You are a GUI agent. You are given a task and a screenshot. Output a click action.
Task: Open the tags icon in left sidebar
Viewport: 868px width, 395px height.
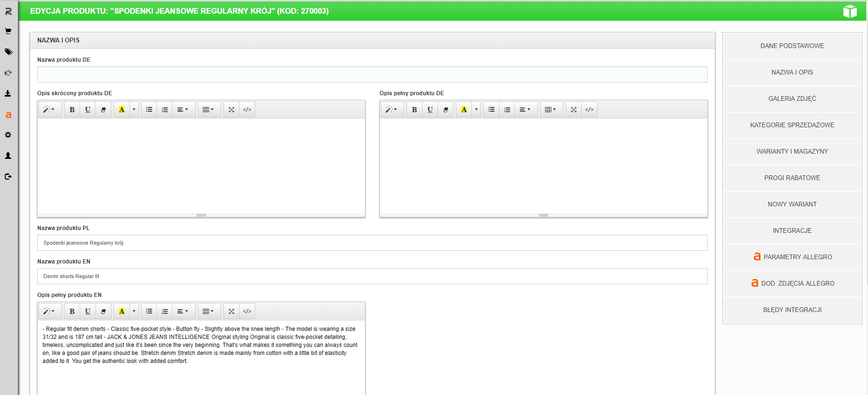[8, 52]
